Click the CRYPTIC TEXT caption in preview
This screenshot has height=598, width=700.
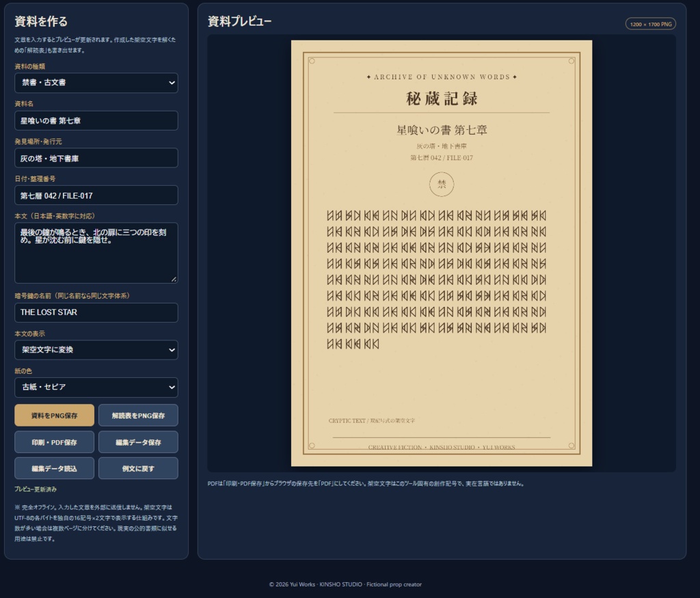(x=371, y=420)
